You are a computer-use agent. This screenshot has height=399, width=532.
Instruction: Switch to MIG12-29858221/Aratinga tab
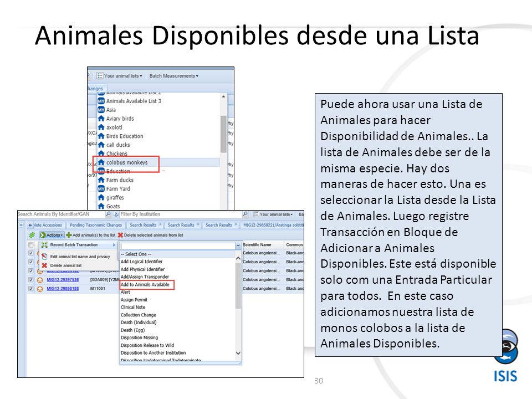[273, 225]
